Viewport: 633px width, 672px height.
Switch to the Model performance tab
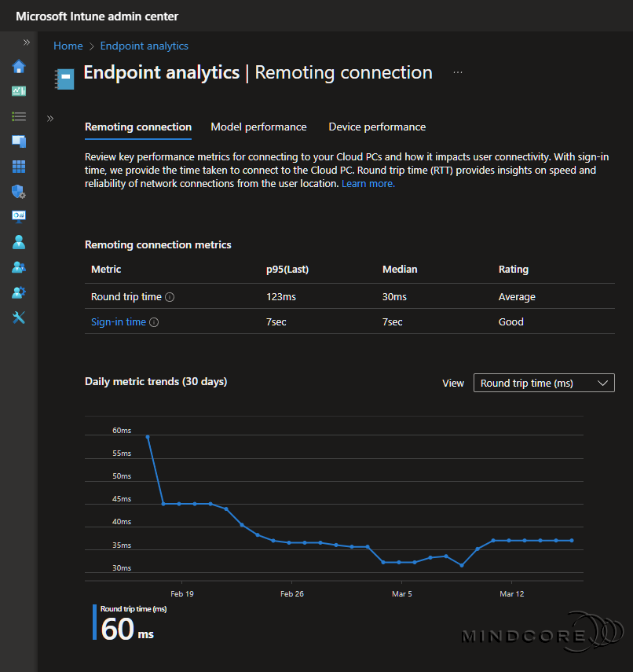[x=258, y=127]
